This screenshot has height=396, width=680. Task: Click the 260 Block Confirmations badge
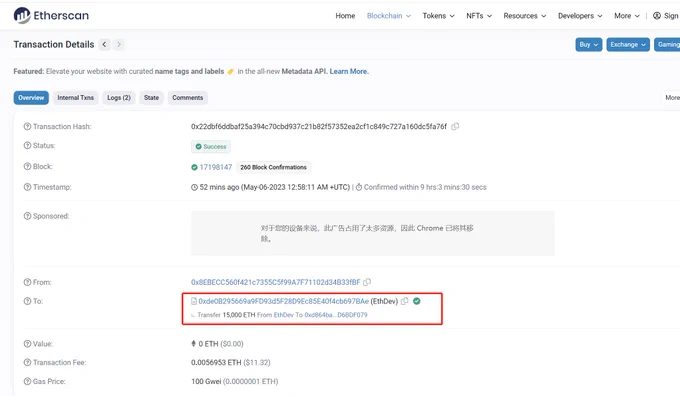coord(274,167)
